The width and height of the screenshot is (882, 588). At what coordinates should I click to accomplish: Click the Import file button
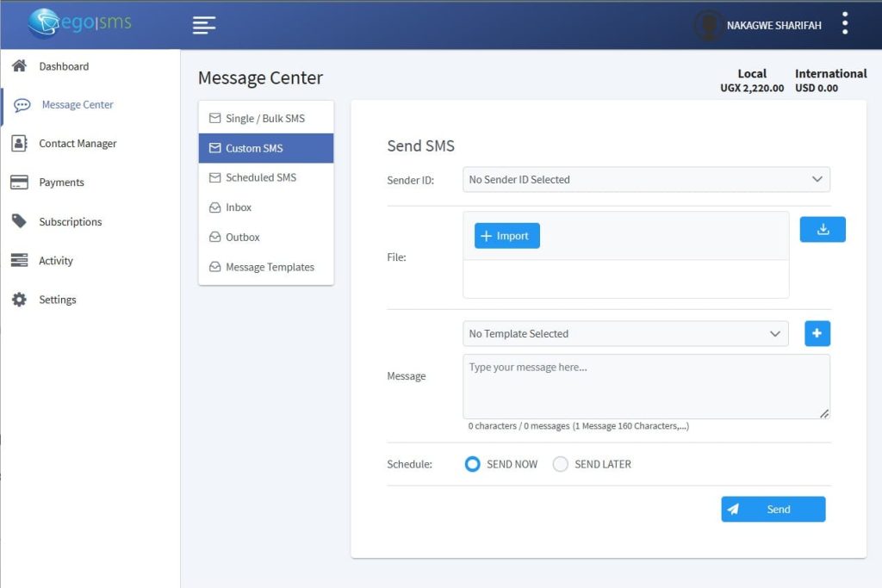point(506,236)
